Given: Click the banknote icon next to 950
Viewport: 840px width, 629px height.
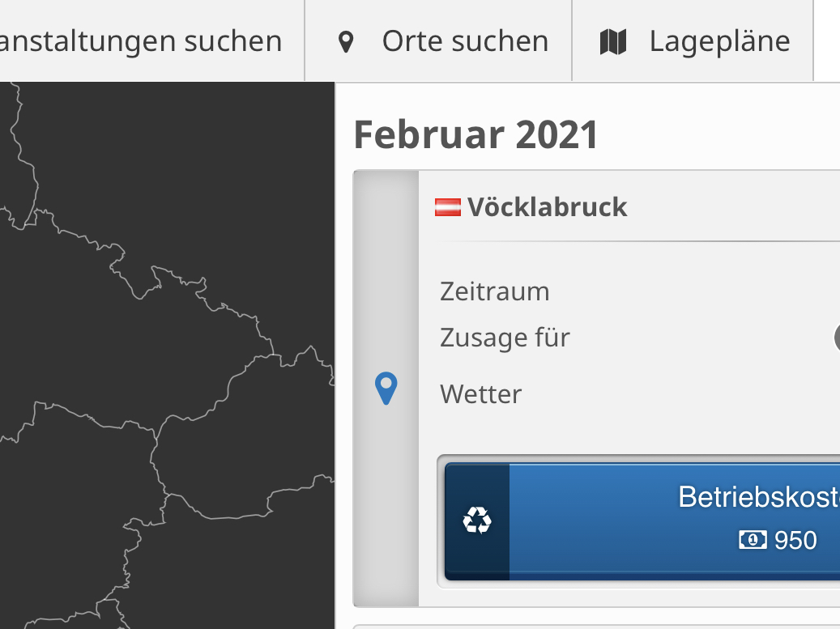Looking at the screenshot, I should pos(753,540).
